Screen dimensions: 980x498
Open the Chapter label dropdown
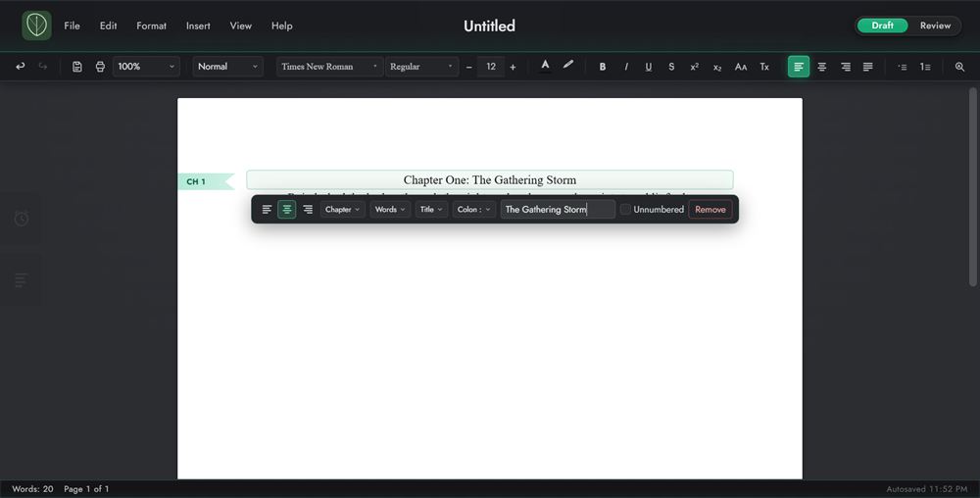pyautogui.click(x=342, y=210)
